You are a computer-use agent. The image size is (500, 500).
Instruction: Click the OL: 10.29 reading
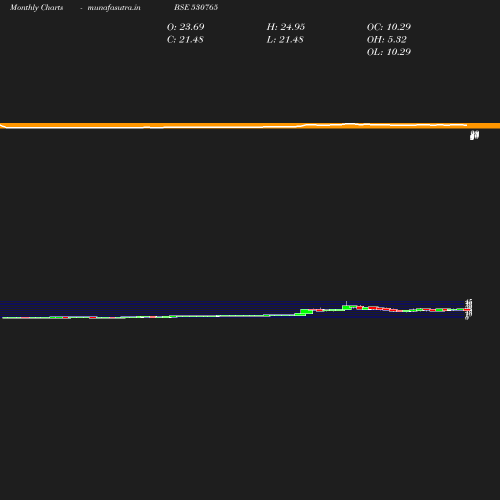(x=389, y=52)
